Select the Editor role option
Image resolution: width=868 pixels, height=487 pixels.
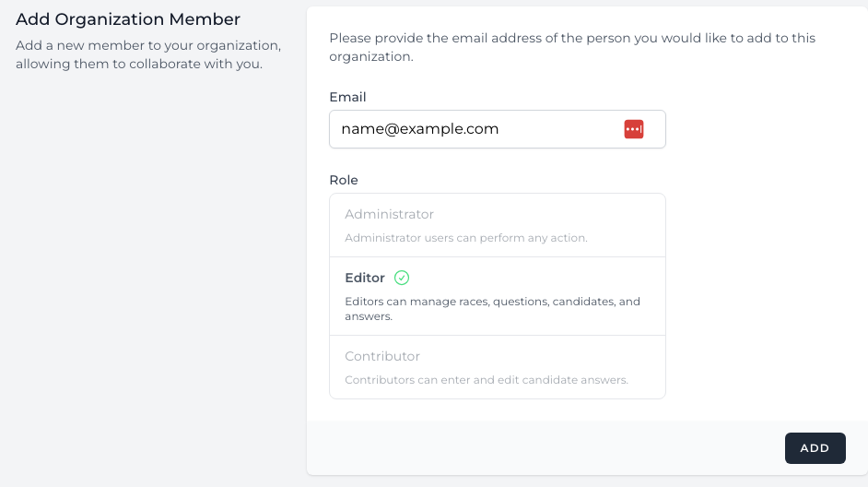pos(497,295)
